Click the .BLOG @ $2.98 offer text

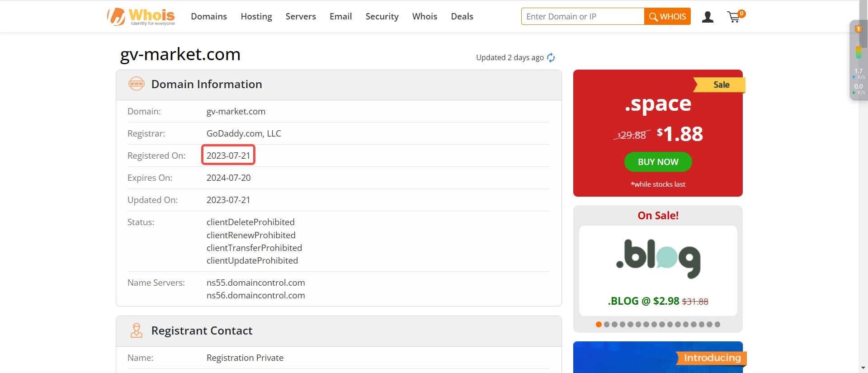point(643,301)
